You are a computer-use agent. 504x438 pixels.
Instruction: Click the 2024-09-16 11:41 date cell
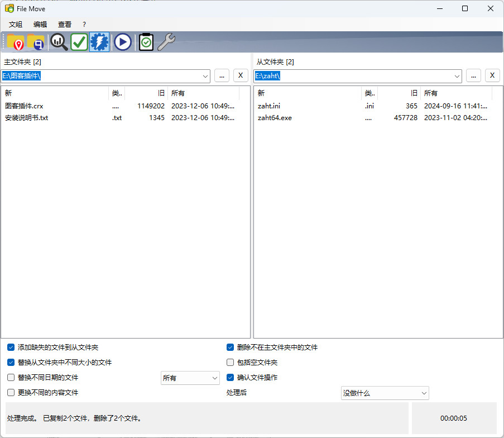pos(456,106)
